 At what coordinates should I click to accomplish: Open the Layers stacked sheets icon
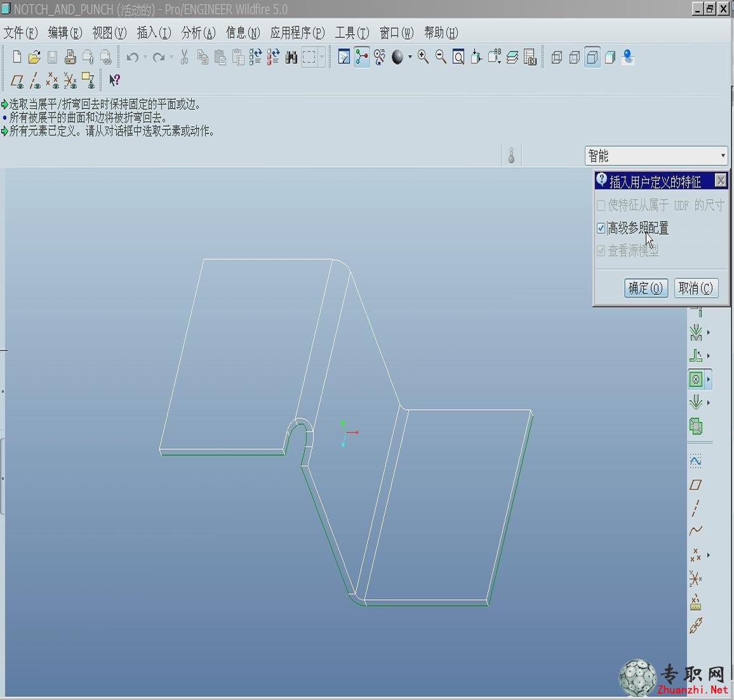click(512, 57)
